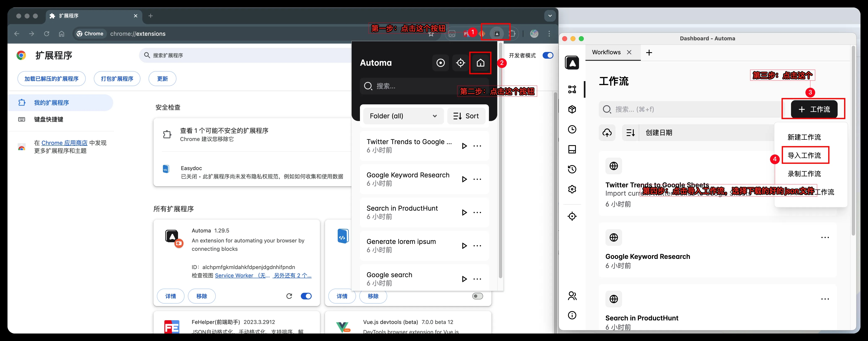Select 导入工作流 from the menu

(804, 156)
